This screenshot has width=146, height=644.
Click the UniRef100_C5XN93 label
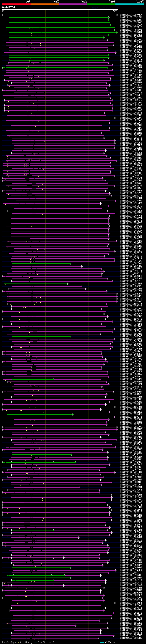(131, 50)
